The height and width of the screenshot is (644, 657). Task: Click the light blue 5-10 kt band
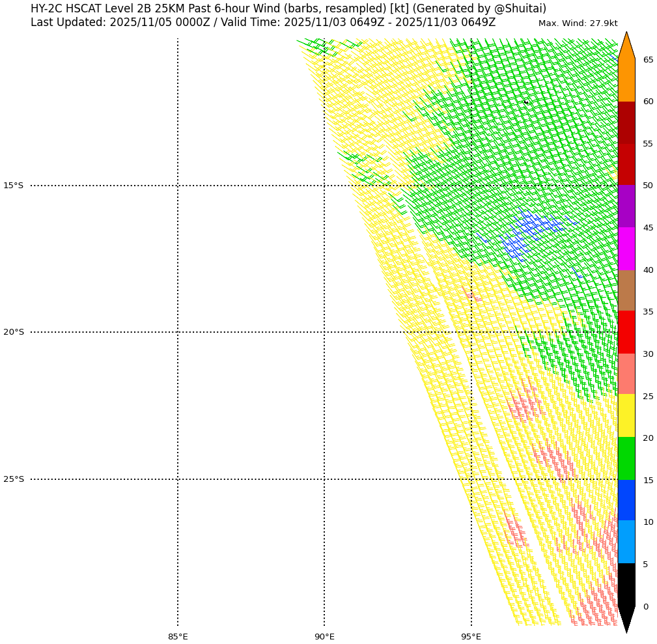[626, 542]
